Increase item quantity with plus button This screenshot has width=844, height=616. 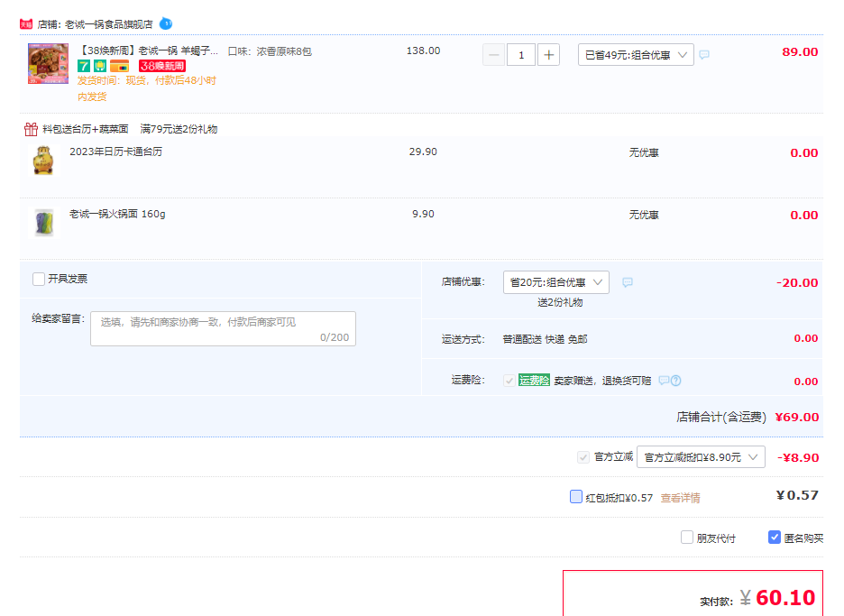[x=548, y=55]
